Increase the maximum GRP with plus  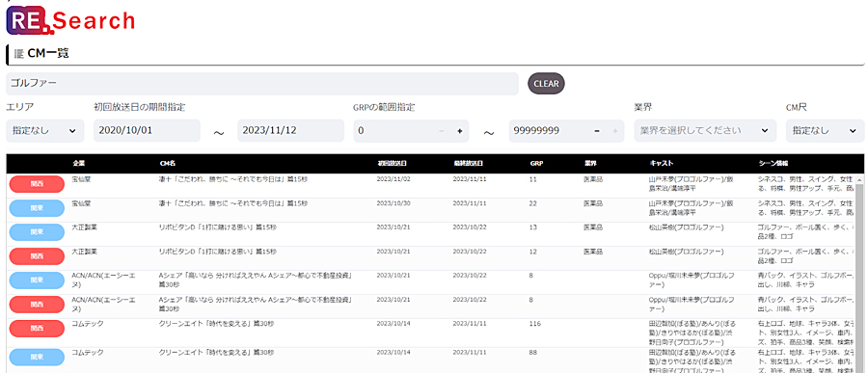[x=614, y=131]
